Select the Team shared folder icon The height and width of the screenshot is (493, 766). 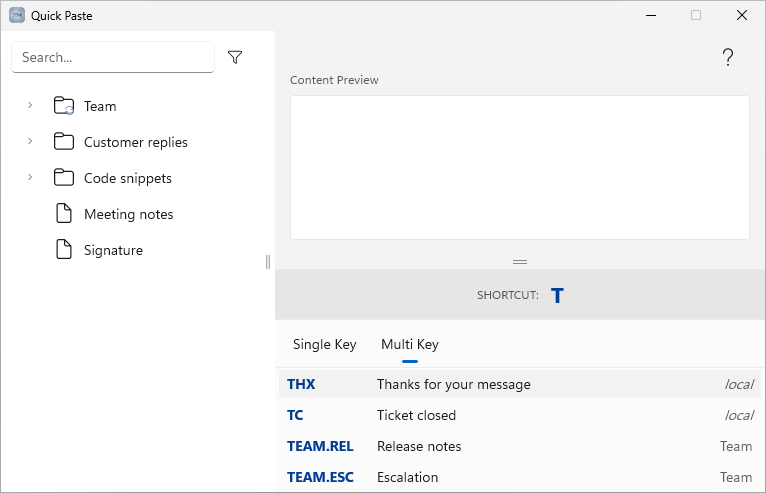(x=64, y=106)
